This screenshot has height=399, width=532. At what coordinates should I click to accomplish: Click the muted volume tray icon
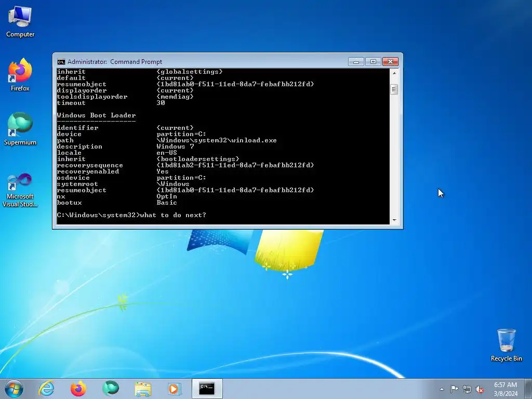[x=480, y=390]
